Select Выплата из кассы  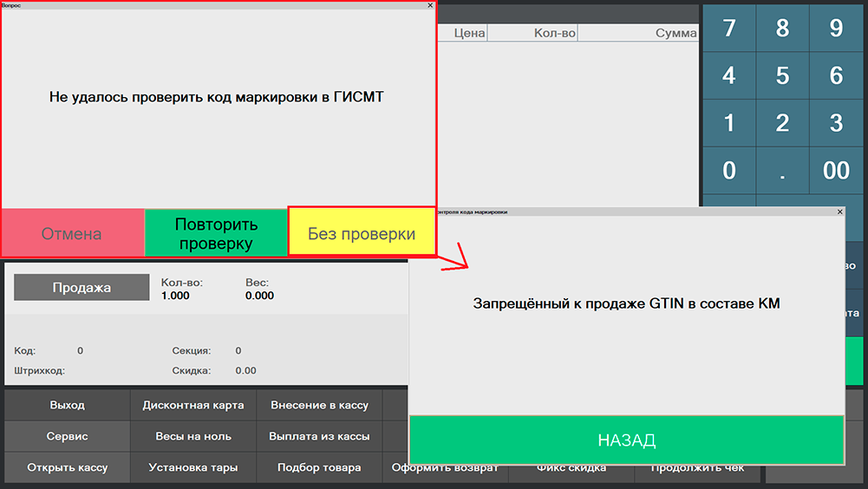[x=319, y=436]
